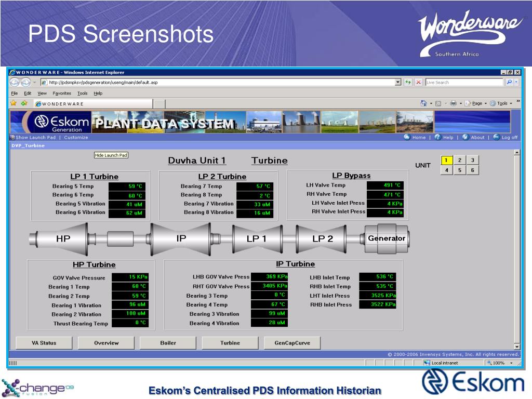The height and width of the screenshot is (399, 532).
Task: Click the LH Valve Temp value 491 °C
Action: (x=385, y=185)
